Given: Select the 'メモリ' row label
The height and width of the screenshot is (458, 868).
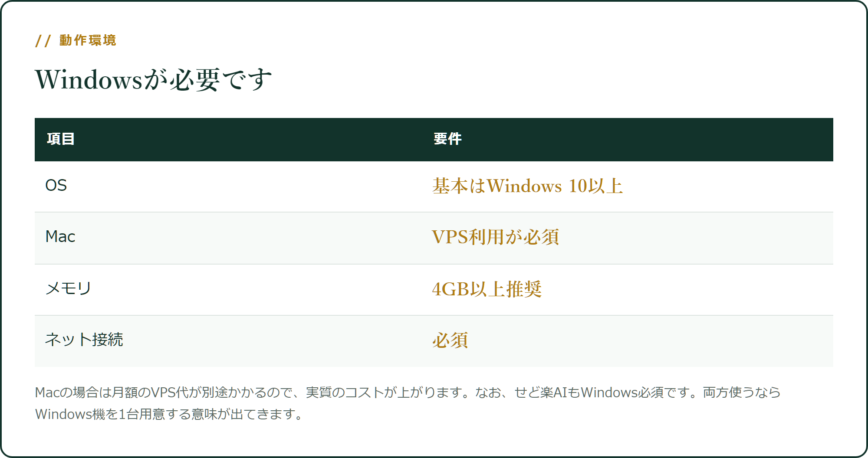Looking at the screenshot, I should [68, 288].
